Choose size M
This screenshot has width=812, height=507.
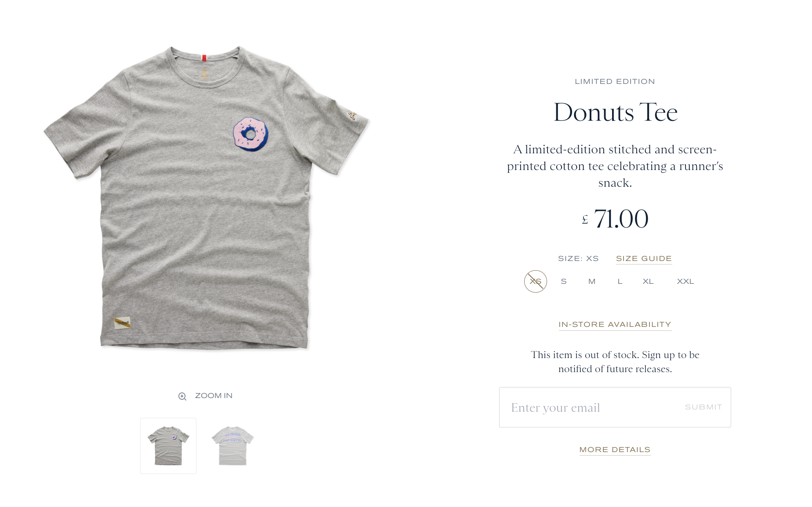592,282
